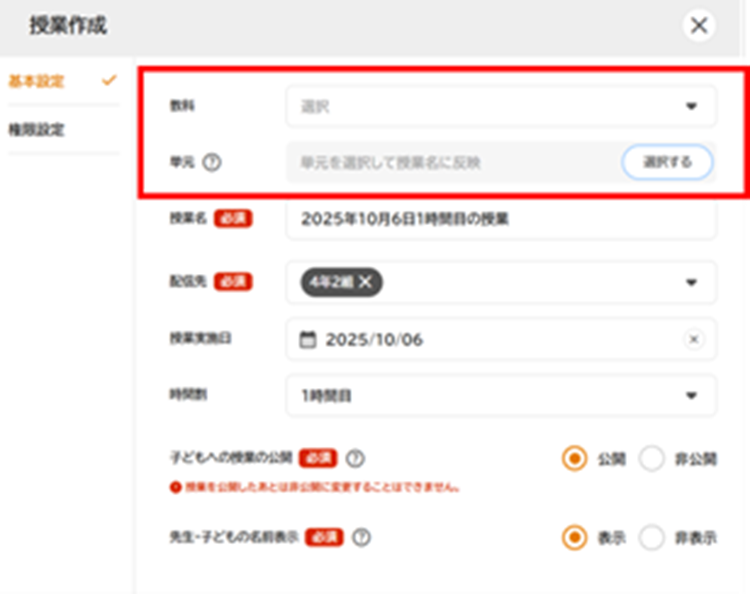The width and height of the screenshot is (750, 594).
Task: Switch to 権限設定 tab
Action: 37,130
